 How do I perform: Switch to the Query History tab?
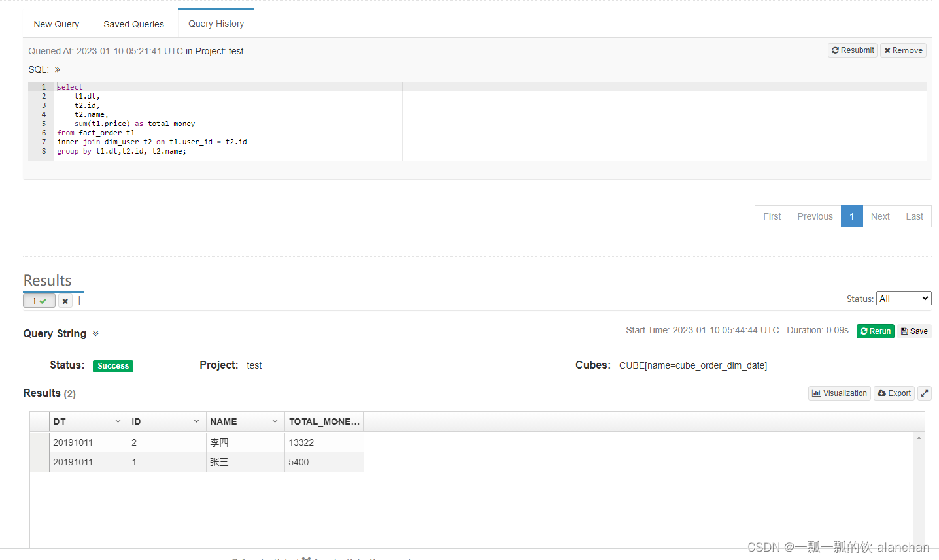216,24
